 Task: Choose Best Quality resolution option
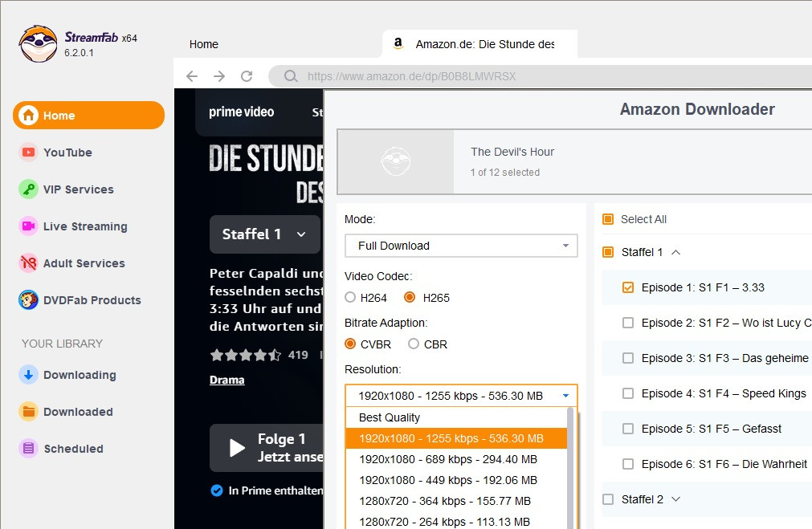point(390,417)
